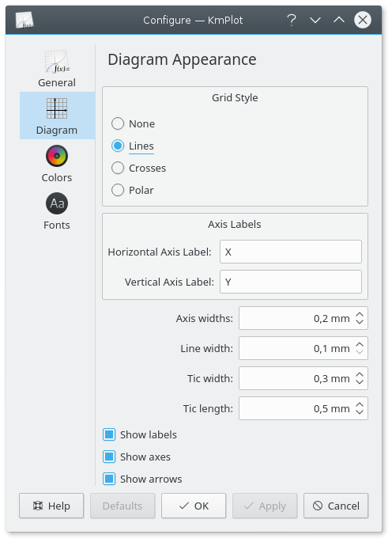
Task: Open Help from the bottom button
Action: coord(51,506)
